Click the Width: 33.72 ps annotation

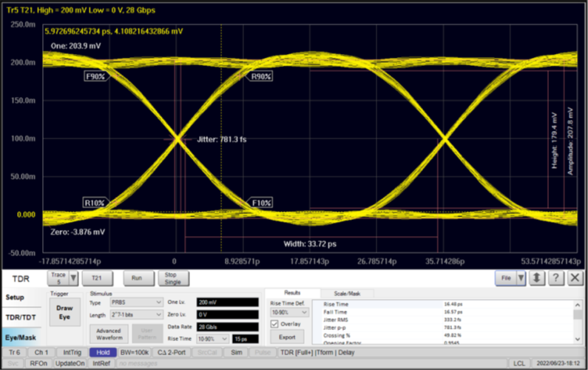click(x=310, y=244)
